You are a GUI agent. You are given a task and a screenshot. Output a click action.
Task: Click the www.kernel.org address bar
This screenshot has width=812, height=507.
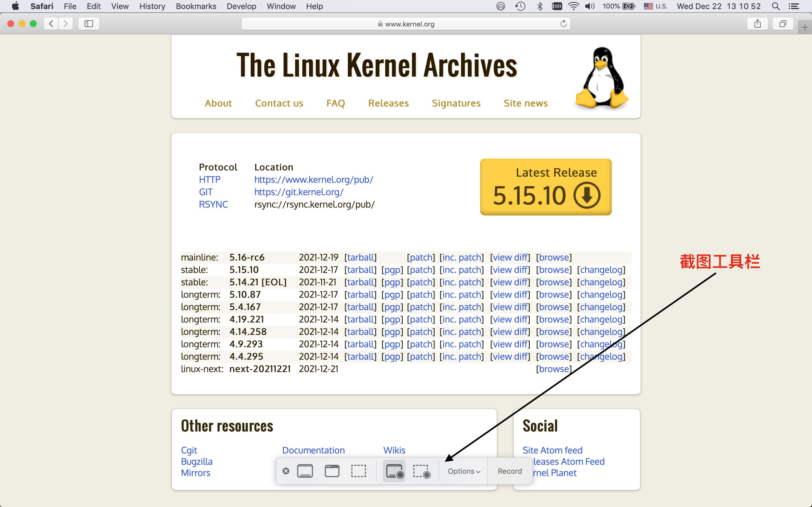tap(406, 24)
